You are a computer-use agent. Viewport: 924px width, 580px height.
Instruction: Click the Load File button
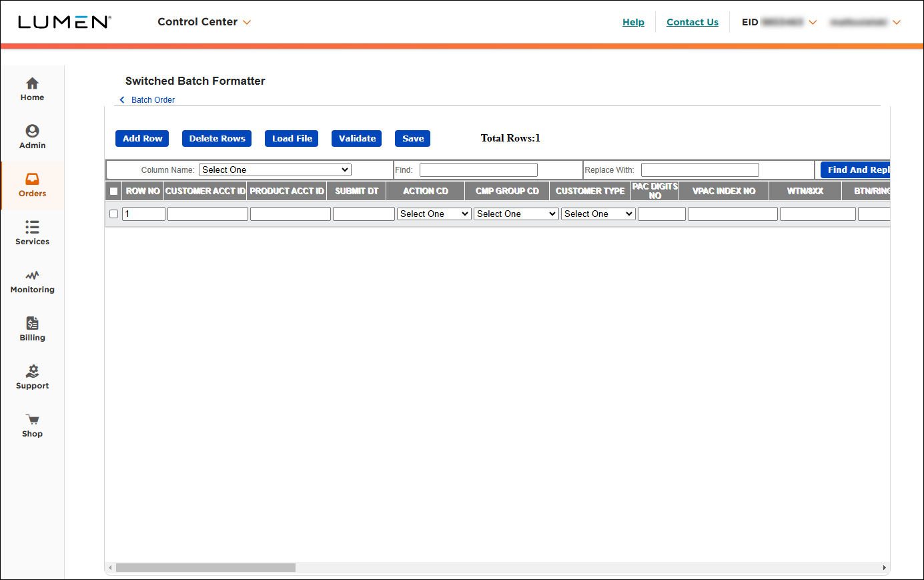292,138
